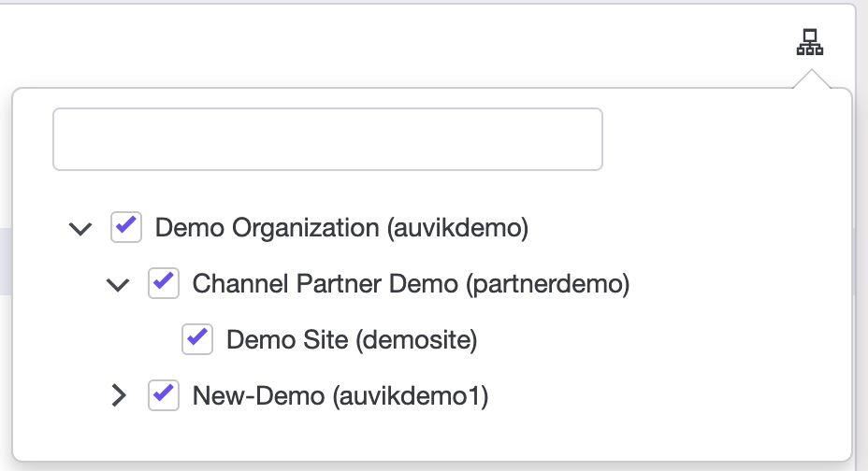
Task: Uncheck the Demo Site checkbox
Action: [x=197, y=339]
